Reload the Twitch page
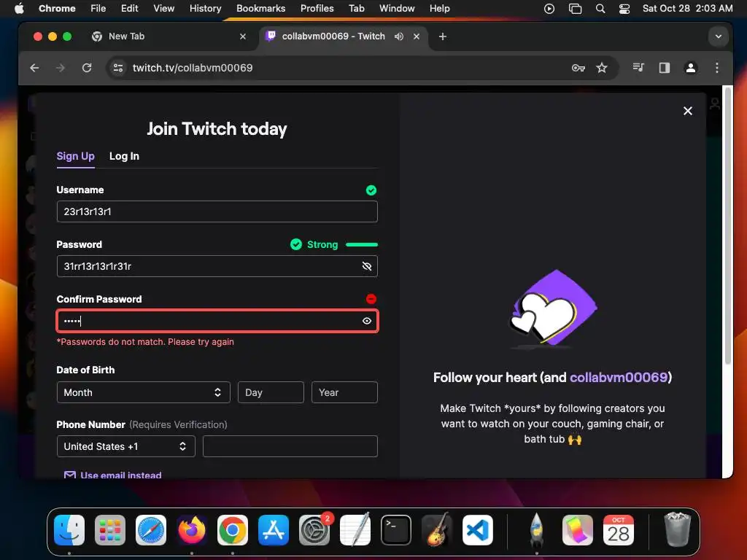 pyautogui.click(x=87, y=68)
